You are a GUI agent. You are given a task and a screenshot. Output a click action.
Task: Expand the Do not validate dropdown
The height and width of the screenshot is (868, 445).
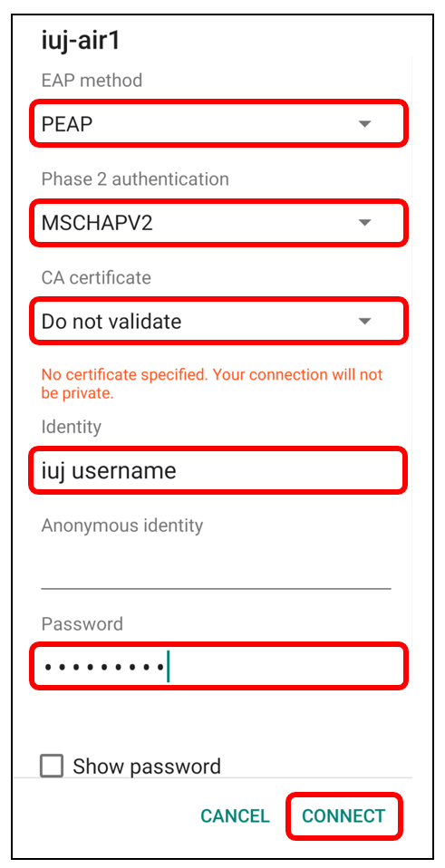[218, 321]
